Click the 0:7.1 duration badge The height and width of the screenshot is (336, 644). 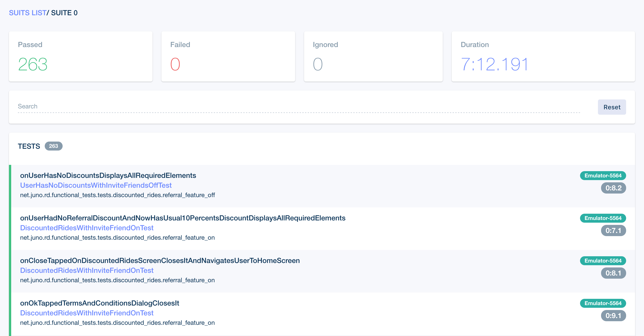click(x=613, y=230)
